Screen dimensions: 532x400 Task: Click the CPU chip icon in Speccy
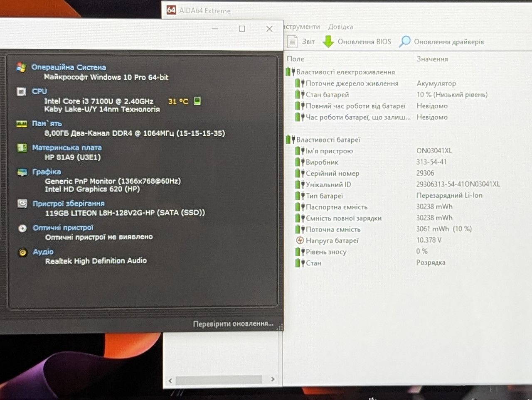tap(21, 91)
